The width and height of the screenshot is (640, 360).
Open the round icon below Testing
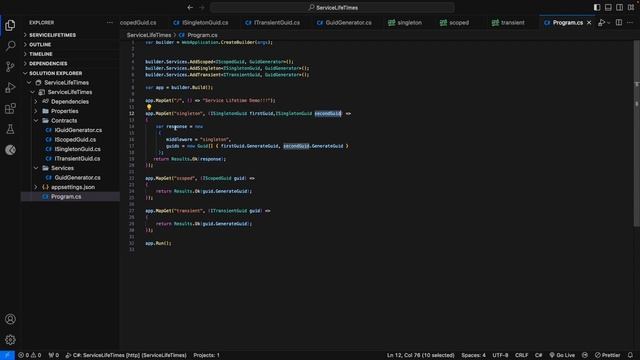coord(10,150)
